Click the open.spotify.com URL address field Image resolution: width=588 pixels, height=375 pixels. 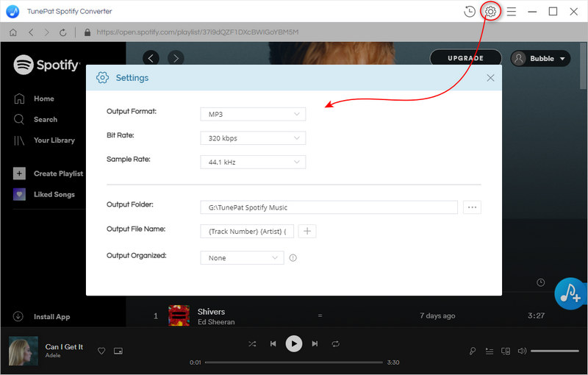197,32
